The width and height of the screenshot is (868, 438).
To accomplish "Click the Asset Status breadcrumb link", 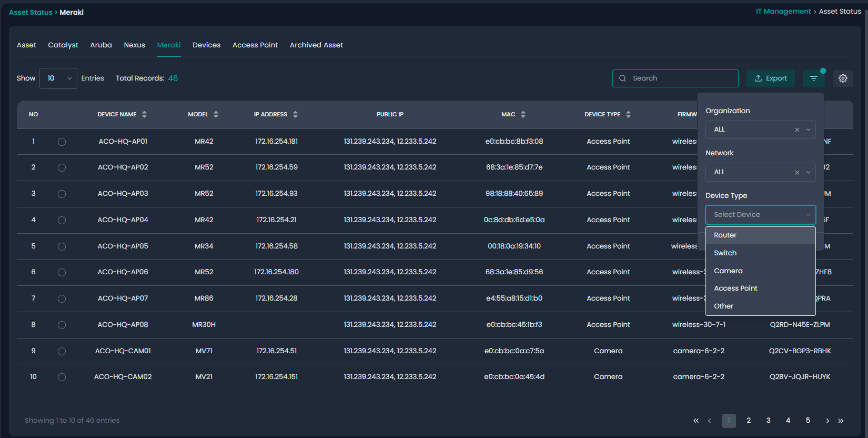I will (31, 12).
